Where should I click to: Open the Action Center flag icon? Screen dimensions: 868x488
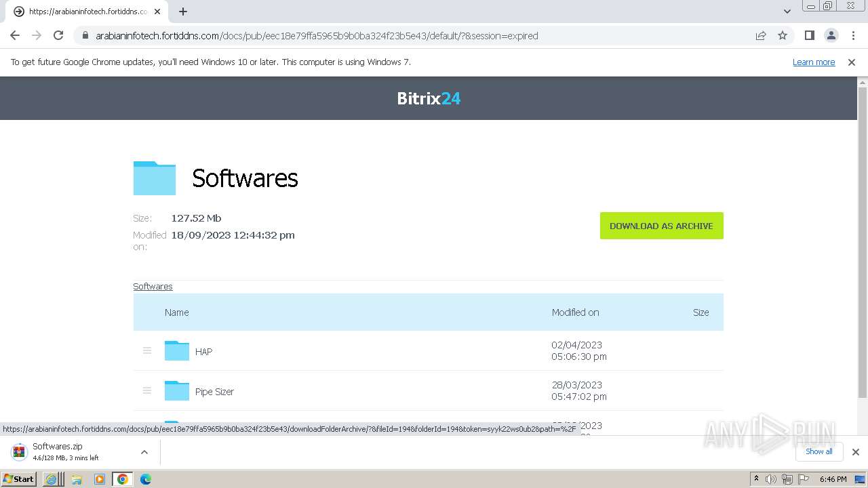804,479
